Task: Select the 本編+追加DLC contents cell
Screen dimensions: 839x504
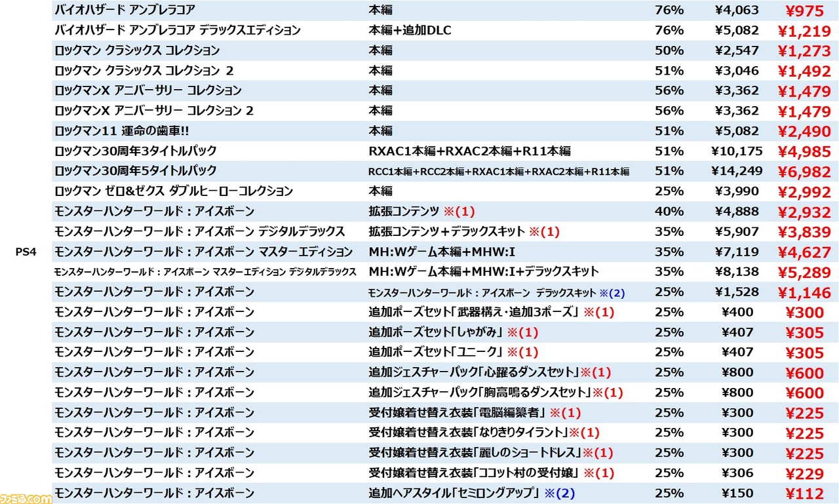Action: pos(410,30)
